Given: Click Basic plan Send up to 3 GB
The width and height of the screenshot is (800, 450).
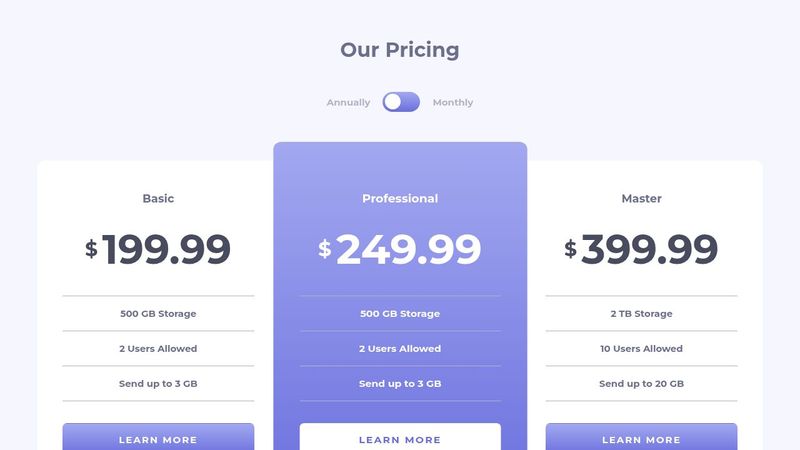Looking at the screenshot, I should pyautogui.click(x=158, y=384).
